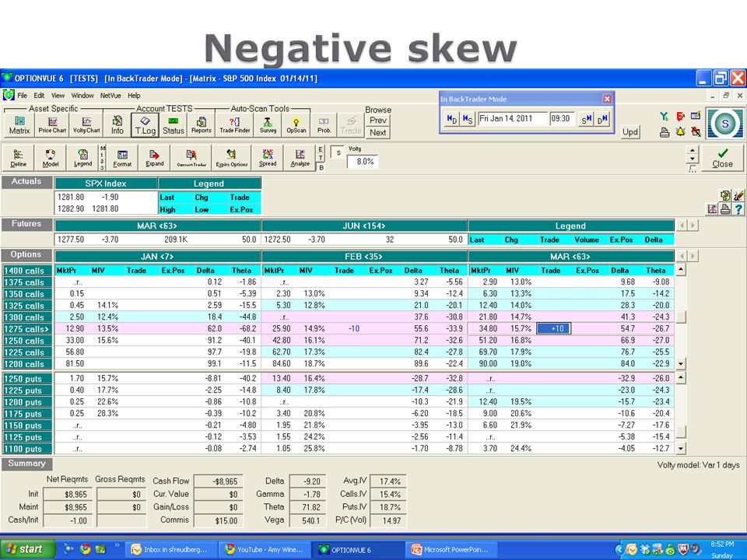This screenshot has width=747, height=560.
Task: Click the 1275 calls row label
Action: pos(27,328)
